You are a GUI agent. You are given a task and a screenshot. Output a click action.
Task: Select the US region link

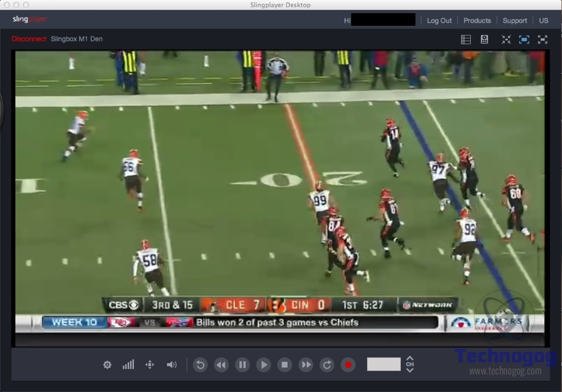pos(543,20)
